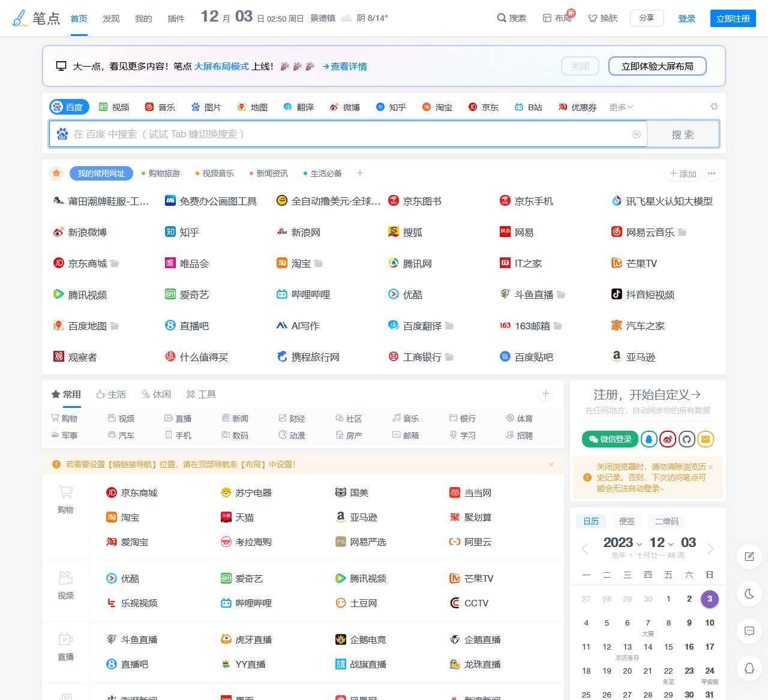
Task: Switch to the 购物旅游 bookmark tab
Action: (161, 173)
